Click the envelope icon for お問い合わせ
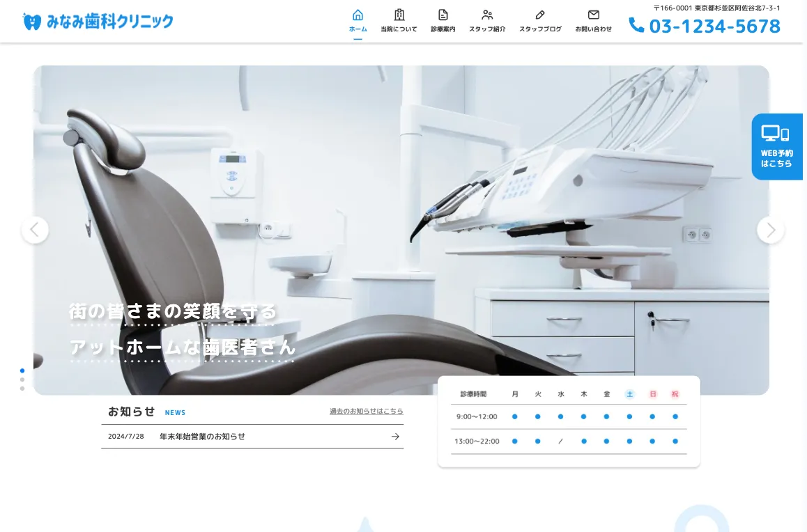Screen dimensions: 807x532 593,15
